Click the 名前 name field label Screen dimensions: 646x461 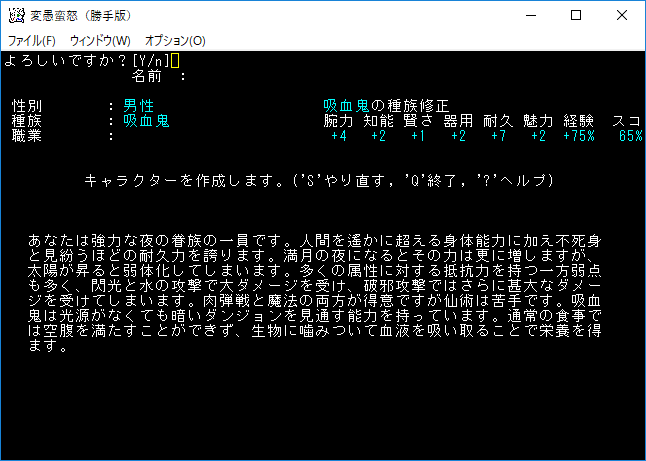click(150, 76)
